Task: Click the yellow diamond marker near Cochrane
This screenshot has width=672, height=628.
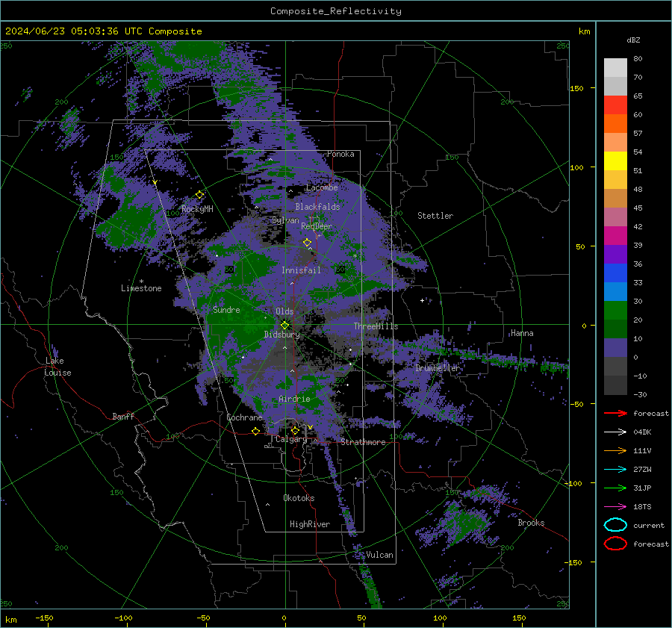Action: (x=255, y=431)
